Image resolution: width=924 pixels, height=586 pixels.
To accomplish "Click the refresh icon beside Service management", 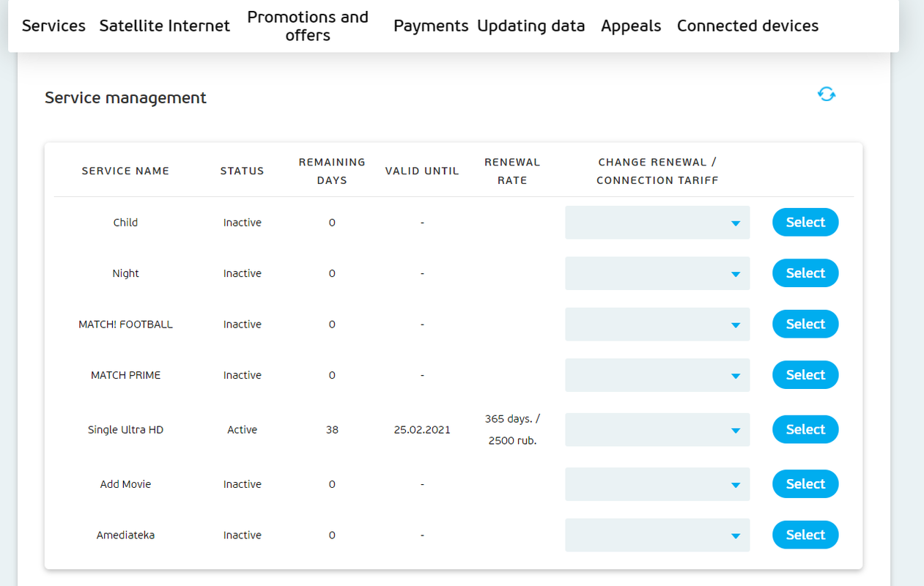I will coord(827,94).
